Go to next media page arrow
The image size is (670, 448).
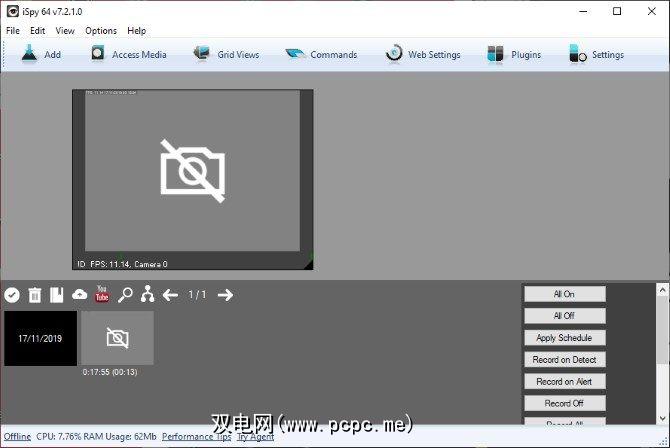point(225,295)
